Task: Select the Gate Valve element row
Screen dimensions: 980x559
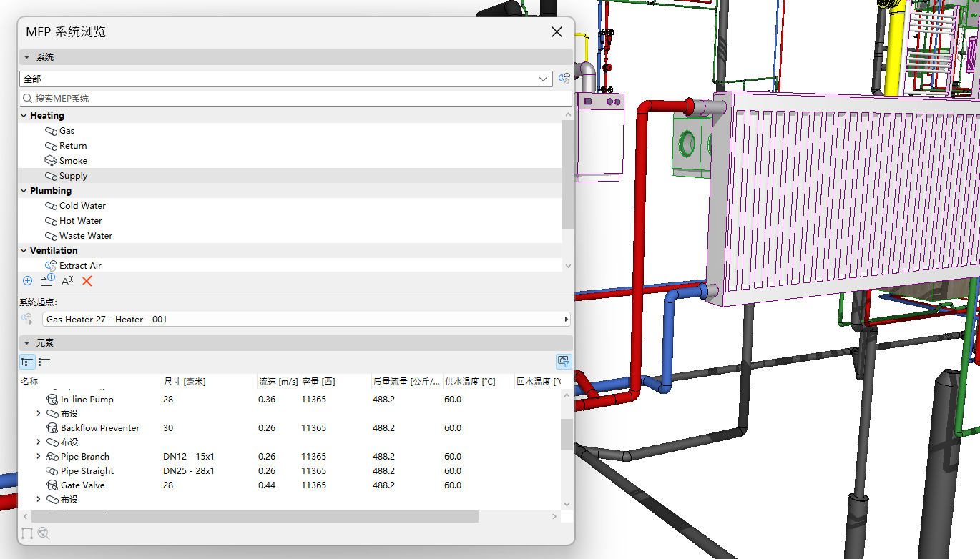Action: (81, 485)
